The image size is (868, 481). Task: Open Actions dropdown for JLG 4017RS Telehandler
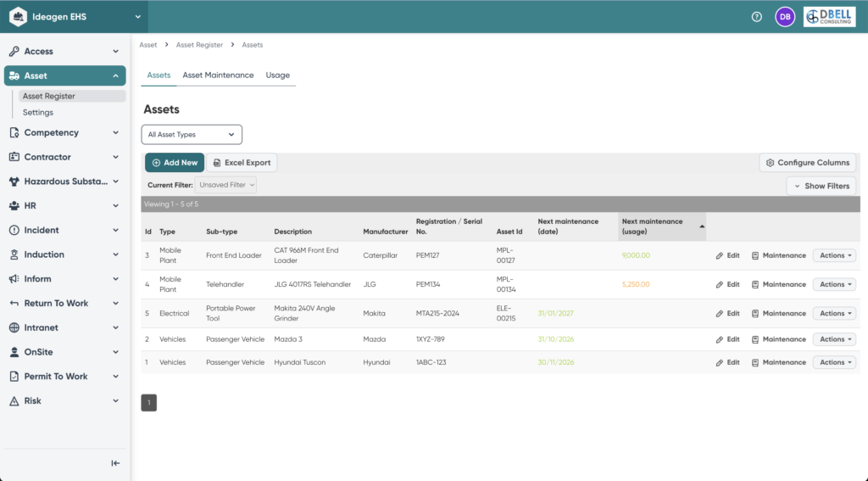pos(834,284)
